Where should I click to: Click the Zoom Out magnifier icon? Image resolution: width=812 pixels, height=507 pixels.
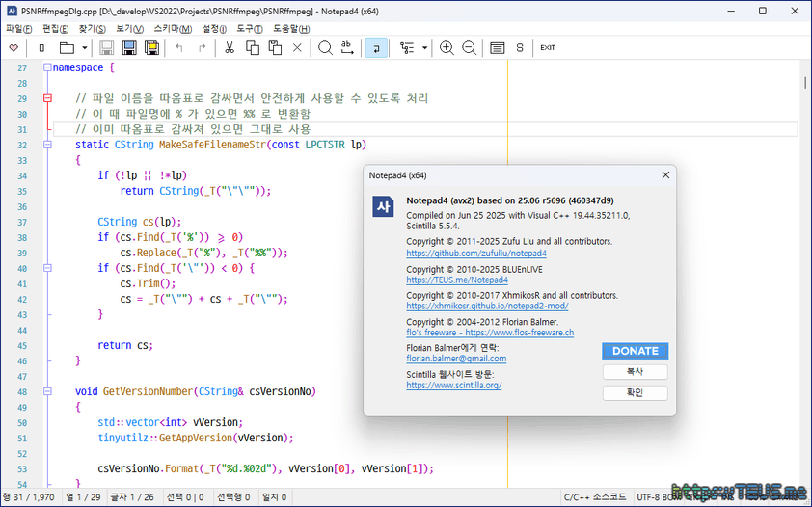pos(469,47)
